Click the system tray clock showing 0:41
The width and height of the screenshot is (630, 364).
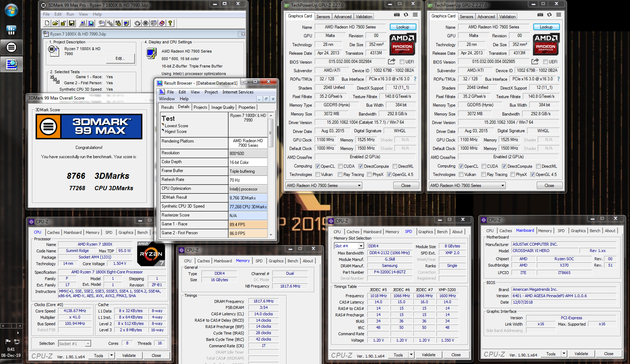point(11,349)
